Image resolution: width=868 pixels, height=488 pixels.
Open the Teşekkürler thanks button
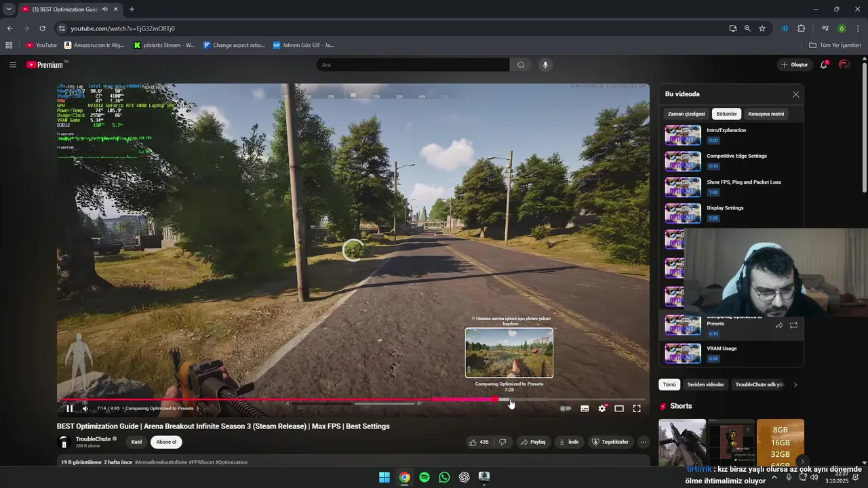tap(610, 442)
